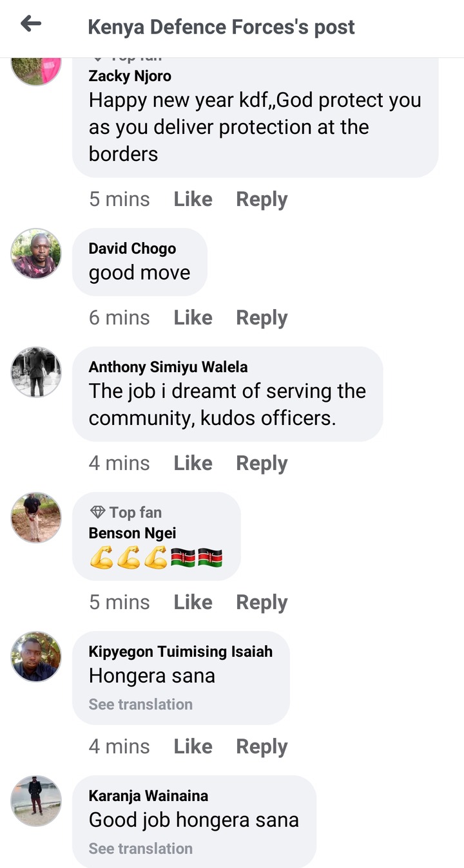
Task: See translation for Karanja Wainaina's comment
Action: coord(140,849)
